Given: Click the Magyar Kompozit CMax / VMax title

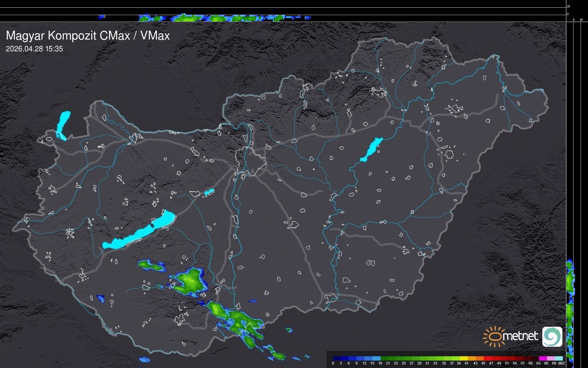Looking at the screenshot, I should [x=88, y=36].
